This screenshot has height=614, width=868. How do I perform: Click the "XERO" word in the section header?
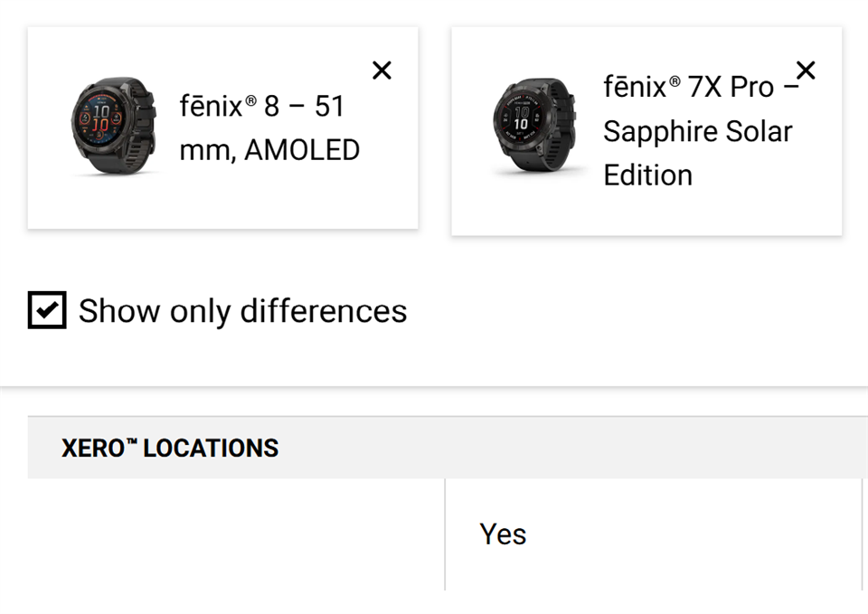pyautogui.click(x=94, y=448)
